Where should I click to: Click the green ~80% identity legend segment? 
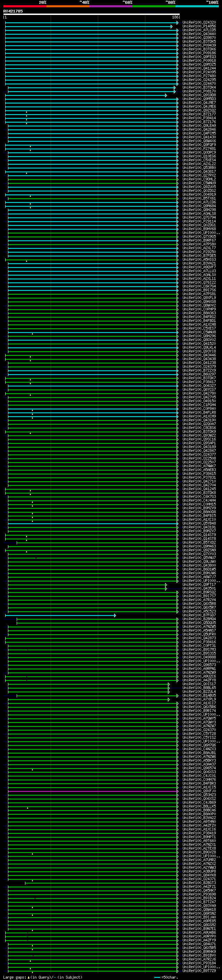point(154,6)
